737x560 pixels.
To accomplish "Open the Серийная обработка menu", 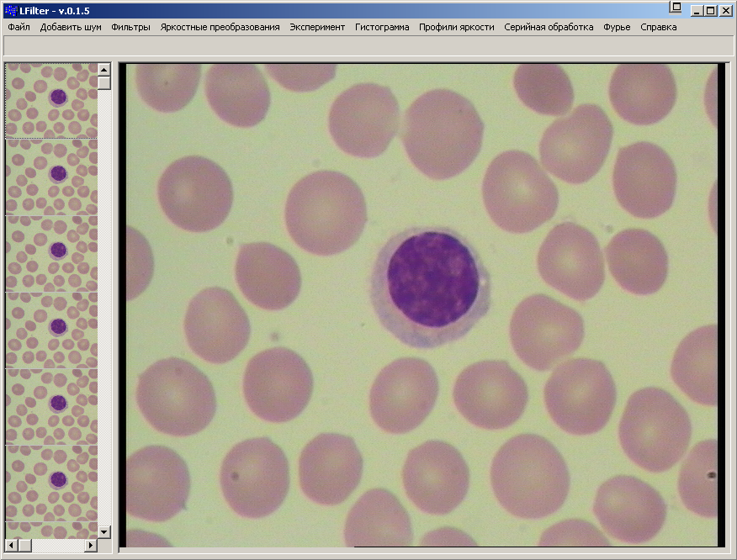I will (x=549, y=27).
